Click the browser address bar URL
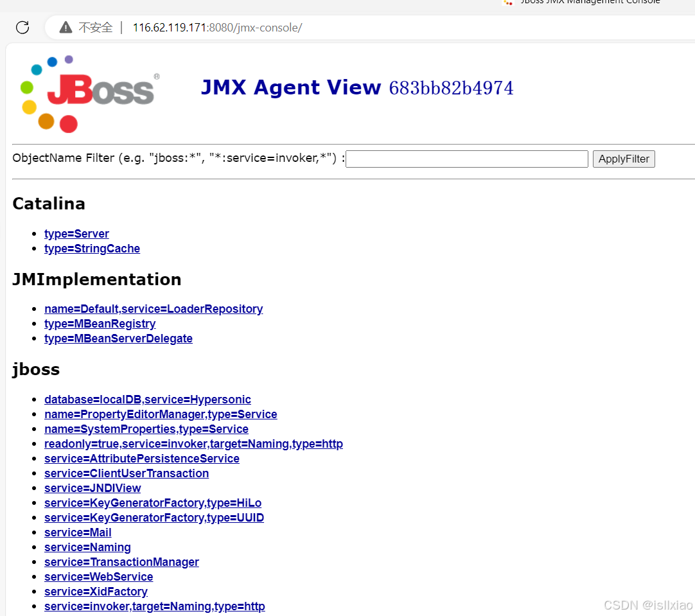This screenshot has width=695, height=616. click(217, 28)
